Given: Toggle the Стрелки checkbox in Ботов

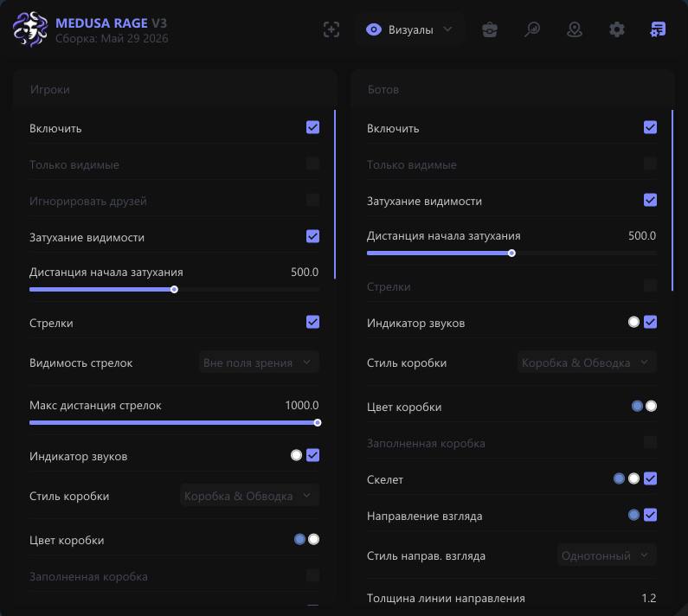Looking at the screenshot, I should 650,286.
